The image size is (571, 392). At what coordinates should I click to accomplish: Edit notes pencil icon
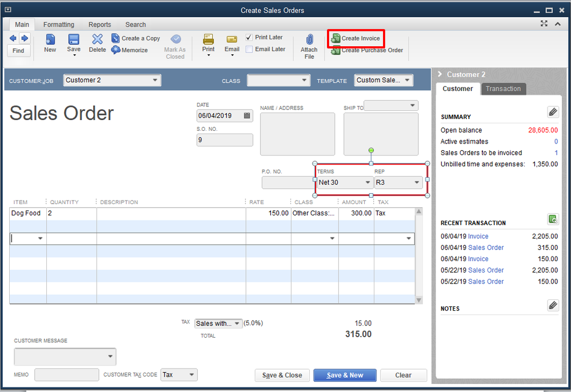553,305
